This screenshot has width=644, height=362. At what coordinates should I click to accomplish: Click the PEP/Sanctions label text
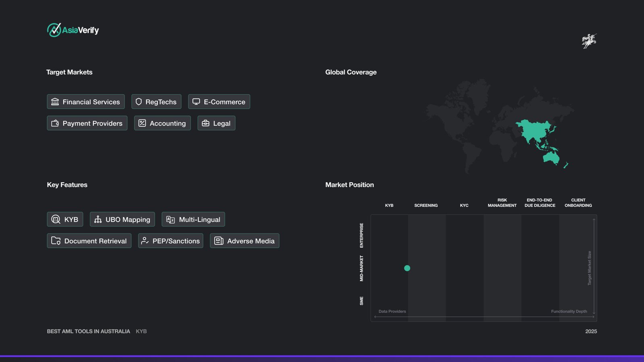click(176, 241)
